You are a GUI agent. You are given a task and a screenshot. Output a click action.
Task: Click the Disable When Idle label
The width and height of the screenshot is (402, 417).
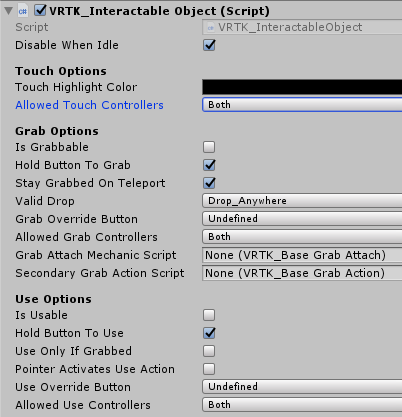point(67,45)
